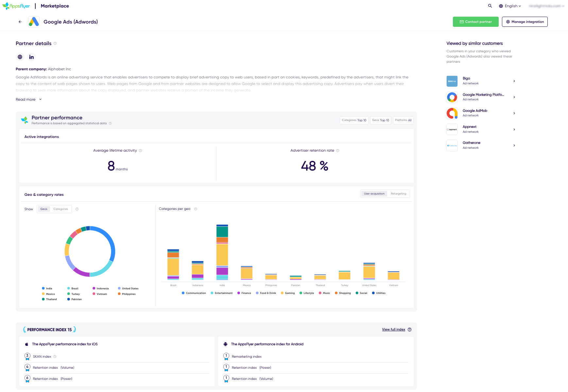The height and width of the screenshot is (392, 568).
Task: Click Communication legend color dot
Action: (183, 293)
